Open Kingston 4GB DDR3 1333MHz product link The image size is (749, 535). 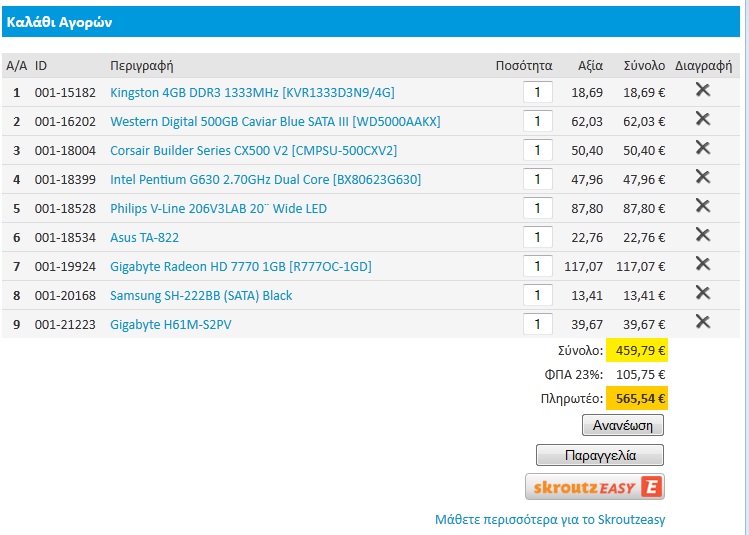coord(252,92)
